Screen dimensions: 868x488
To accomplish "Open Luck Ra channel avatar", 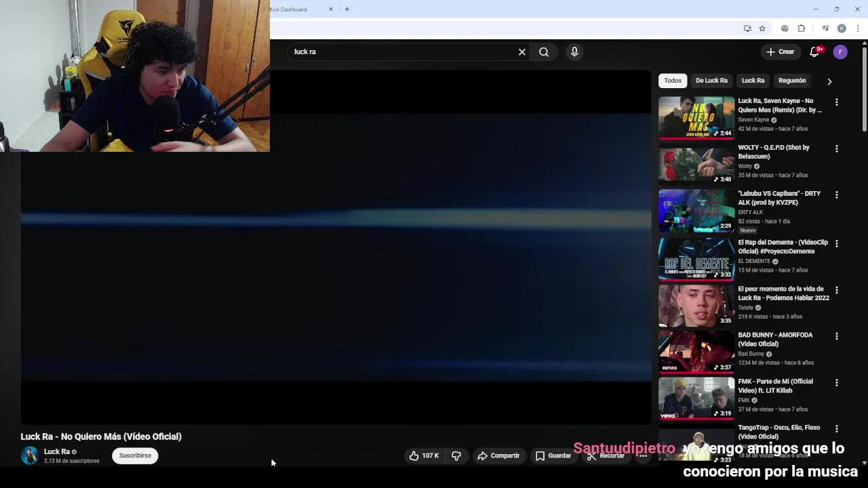I will (x=29, y=455).
